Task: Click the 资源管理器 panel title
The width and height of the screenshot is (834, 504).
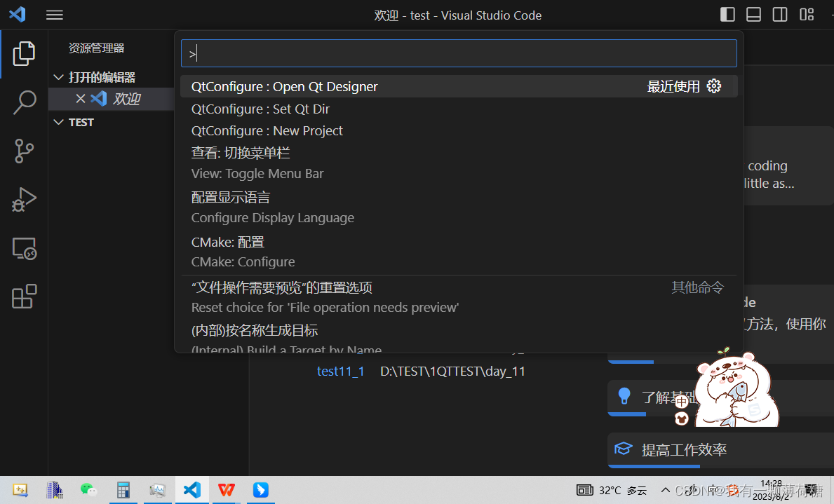Action: (x=96, y=48)
